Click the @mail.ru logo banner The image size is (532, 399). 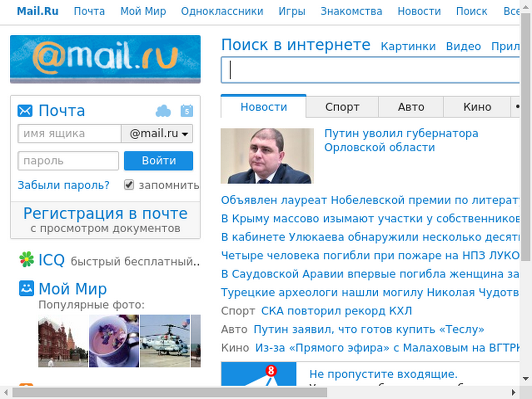tap(105, 59)
